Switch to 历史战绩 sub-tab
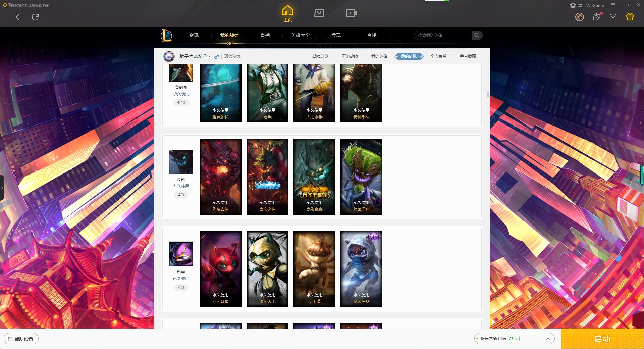This screenshot has width=644, height=349. click(350, 56)
